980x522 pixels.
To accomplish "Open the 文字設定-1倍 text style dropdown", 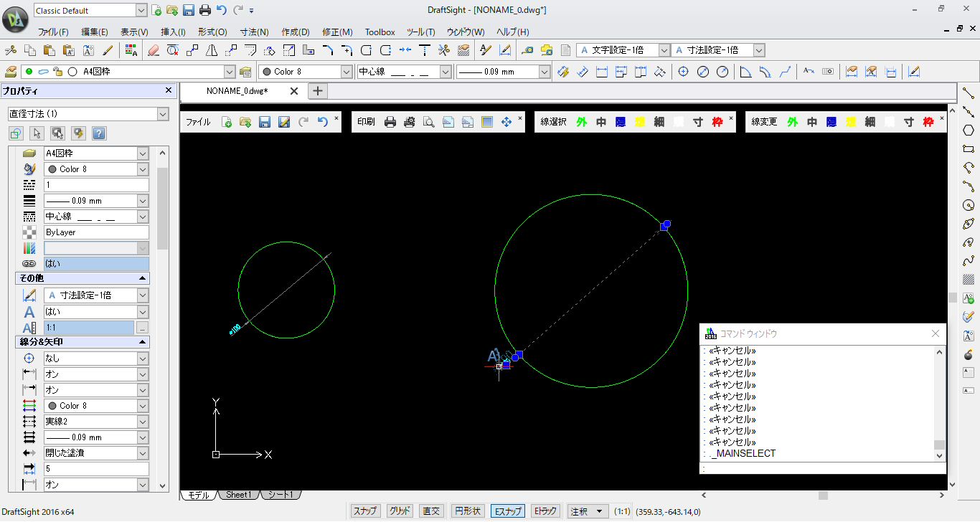I will [x=664, y=50].
